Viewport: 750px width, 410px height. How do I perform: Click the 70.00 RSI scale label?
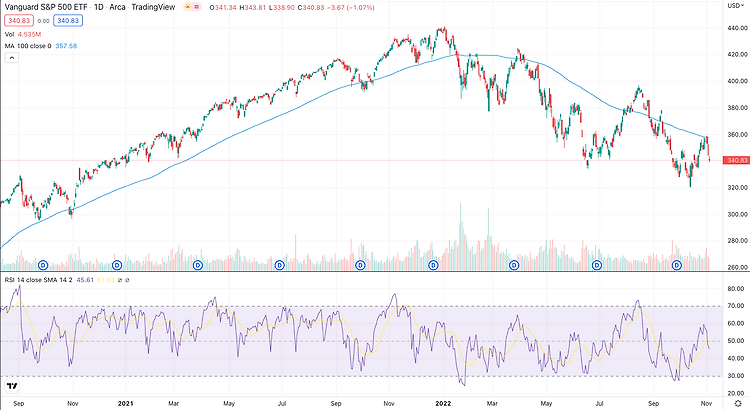click(x=737, y=306)
